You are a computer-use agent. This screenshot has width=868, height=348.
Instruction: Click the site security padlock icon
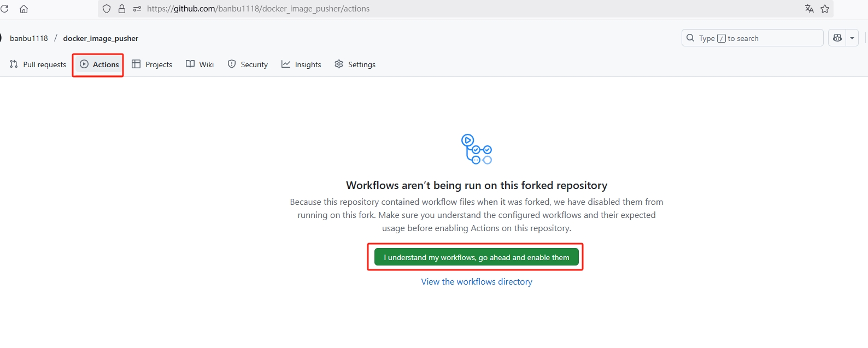tap(122, 9)
